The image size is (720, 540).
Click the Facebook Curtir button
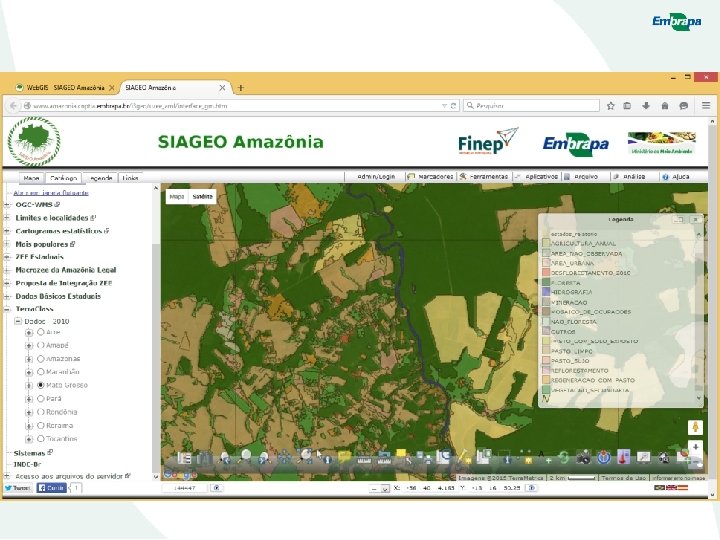51,488
